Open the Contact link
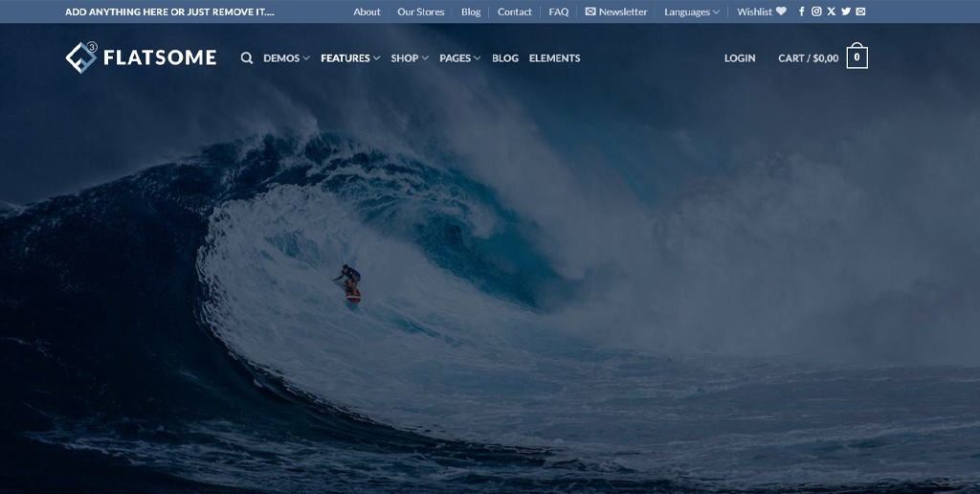This screenshot has width=980, height=494. (x=514, y=11)
